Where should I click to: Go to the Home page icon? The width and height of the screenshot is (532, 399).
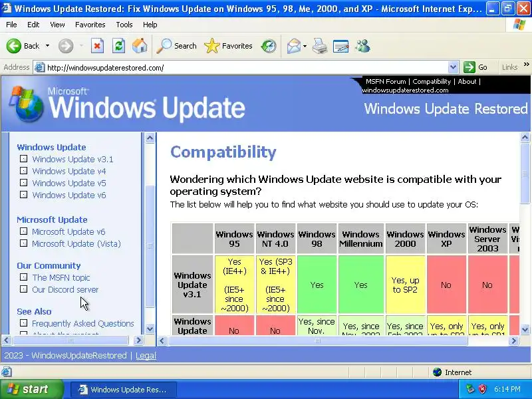[x=140, y=46]
